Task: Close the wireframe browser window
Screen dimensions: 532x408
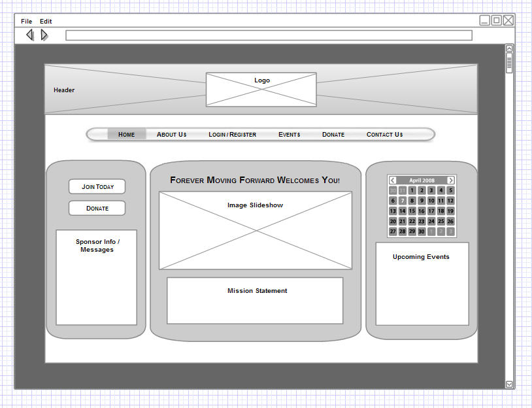Action: tap(508, 20)
